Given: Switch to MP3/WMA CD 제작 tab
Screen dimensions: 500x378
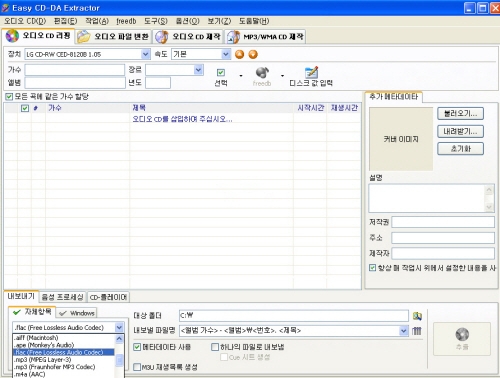Looking at the screenshot, I should (x=265, y=37).
